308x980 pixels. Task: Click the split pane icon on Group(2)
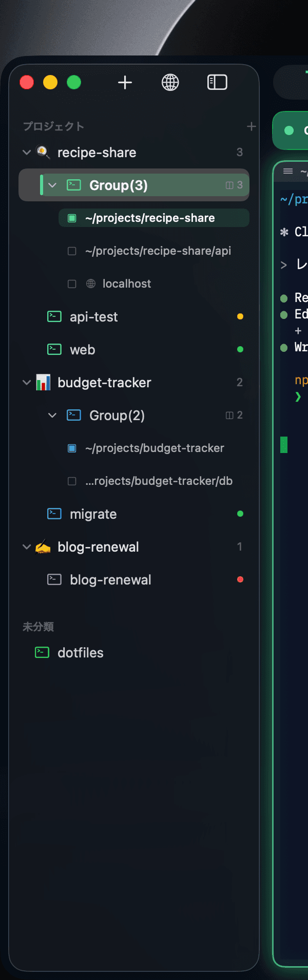coord(229,415)
